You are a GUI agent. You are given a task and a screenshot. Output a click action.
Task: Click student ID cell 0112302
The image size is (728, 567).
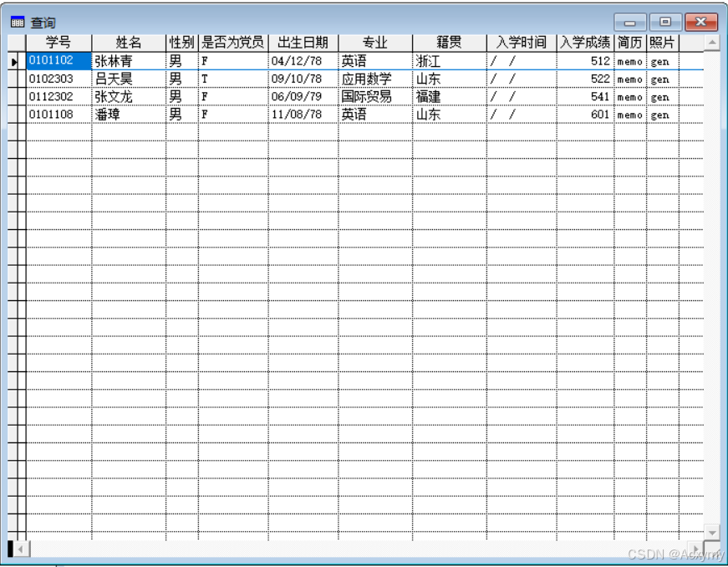[x=59, y=96]
